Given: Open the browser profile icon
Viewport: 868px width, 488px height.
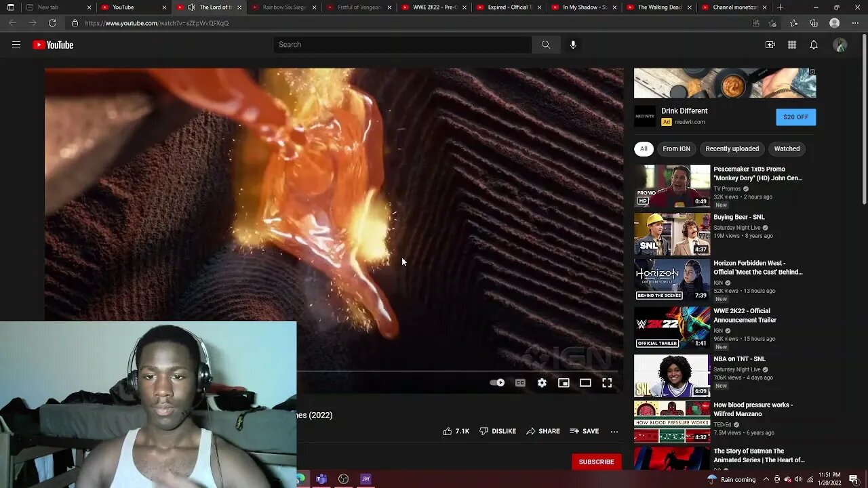Looking at the screenshot, I should click(x=835, y=23).
